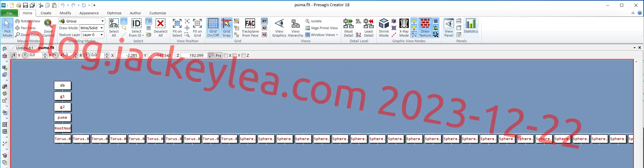Open Customize Quick Access Toolbar dropdown
Screen dimensions: 644x168
coord(94,5)
